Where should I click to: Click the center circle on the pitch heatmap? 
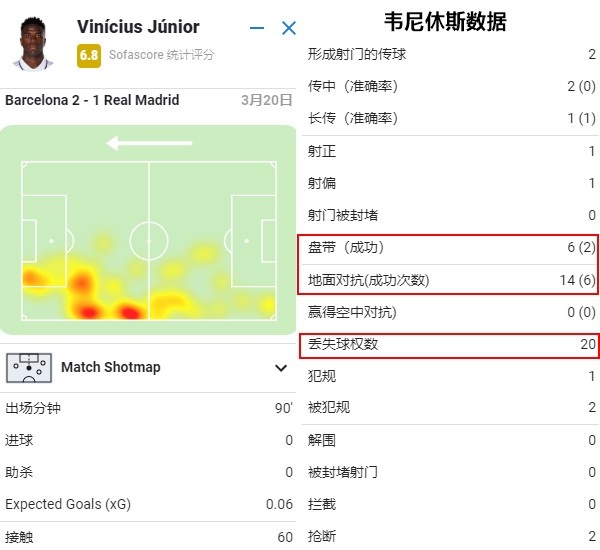click(149, 241)
